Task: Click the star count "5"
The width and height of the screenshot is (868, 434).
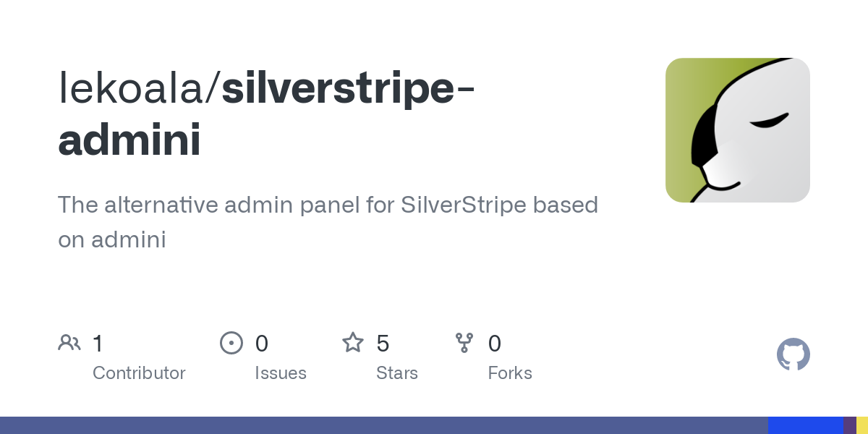Action: (x=383, y=343)
